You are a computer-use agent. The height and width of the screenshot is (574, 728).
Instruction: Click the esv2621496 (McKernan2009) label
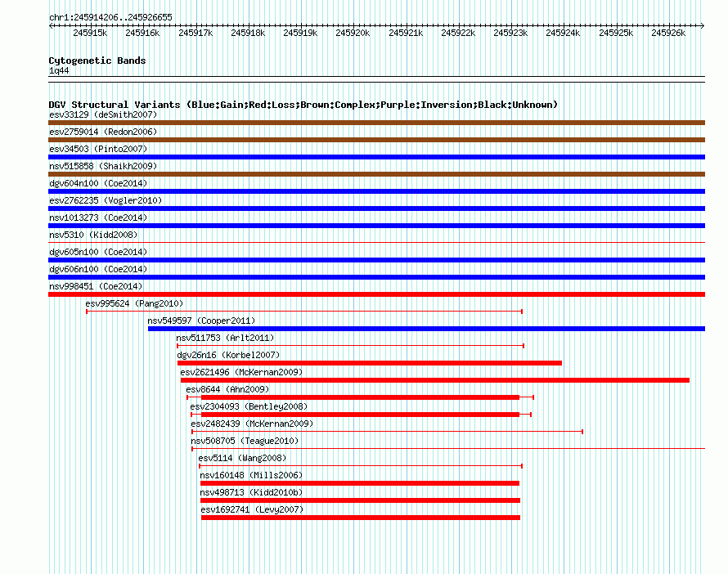241,372
